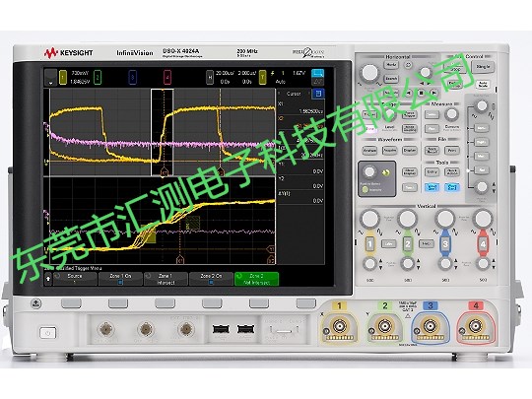Push the Back/Up key left of softkeys
This screenshot has height=399, width=532.
pyautogui.click(x=36, y=302)
